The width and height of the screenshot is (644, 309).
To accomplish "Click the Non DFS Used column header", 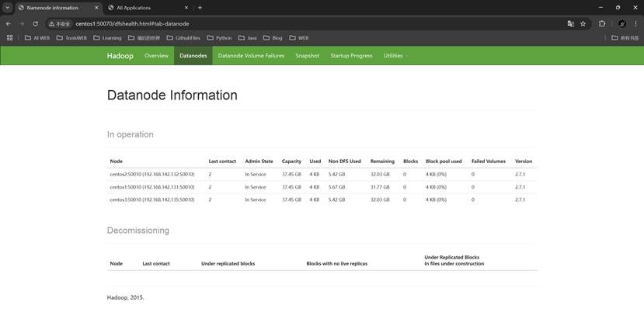I will [x=345, y=161].
